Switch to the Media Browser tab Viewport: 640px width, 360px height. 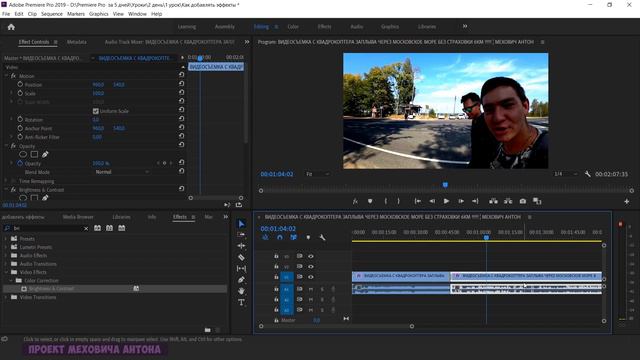pos(78,217)
